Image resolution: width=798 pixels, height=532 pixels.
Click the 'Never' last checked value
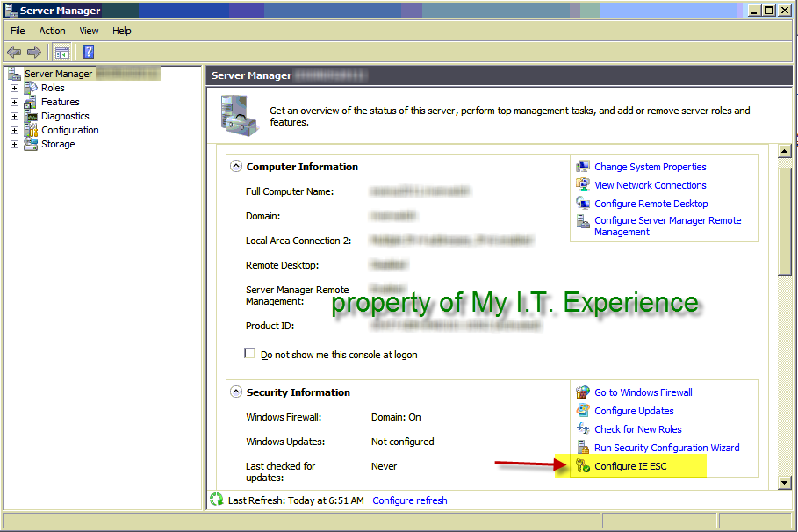click(x=384, y=466)
